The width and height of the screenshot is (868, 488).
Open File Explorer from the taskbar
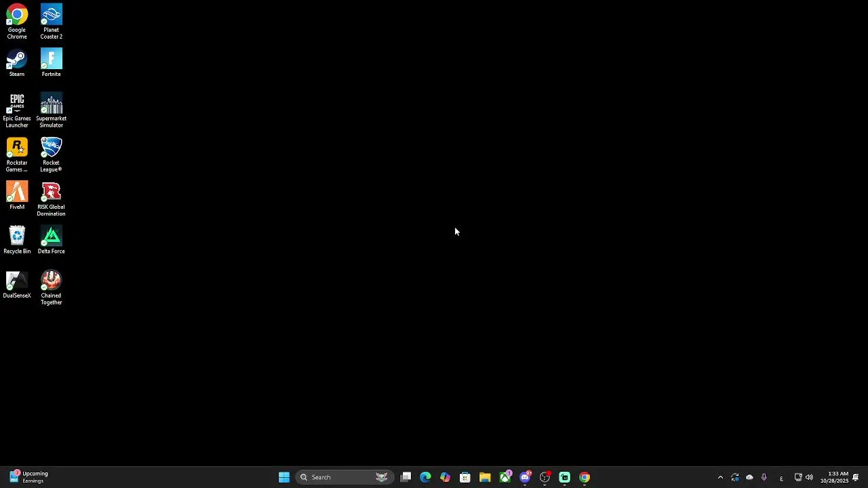tap(485, 477)
